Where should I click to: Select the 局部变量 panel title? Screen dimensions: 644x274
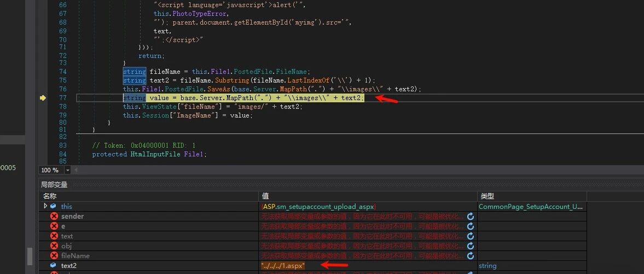[x=54, y=184]
